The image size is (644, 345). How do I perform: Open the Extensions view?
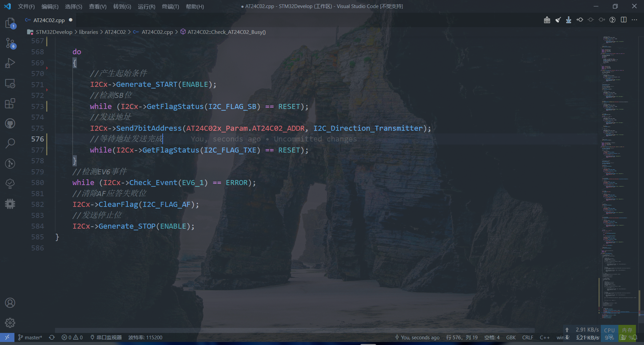coord(10,103)
